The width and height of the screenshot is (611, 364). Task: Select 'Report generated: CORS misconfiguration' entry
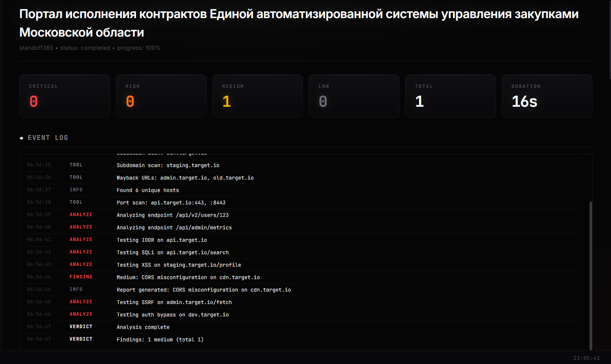304,290
